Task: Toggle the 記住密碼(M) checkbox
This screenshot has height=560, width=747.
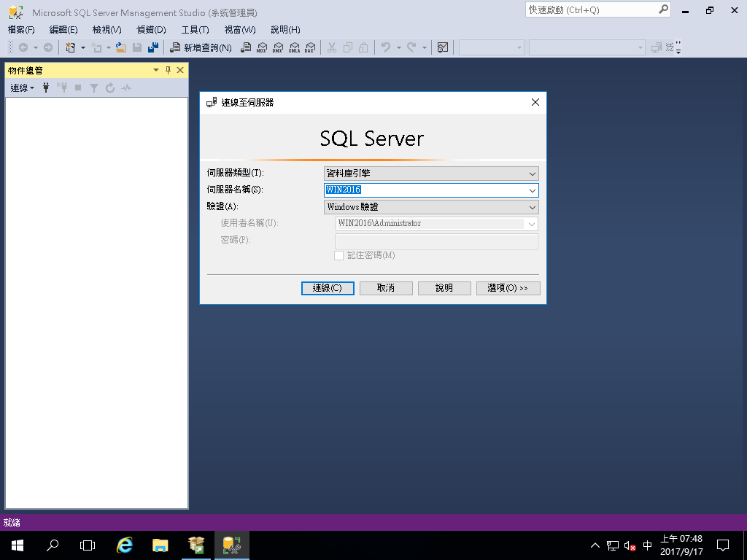Action: pyautogui.click(x=338, y=256)
